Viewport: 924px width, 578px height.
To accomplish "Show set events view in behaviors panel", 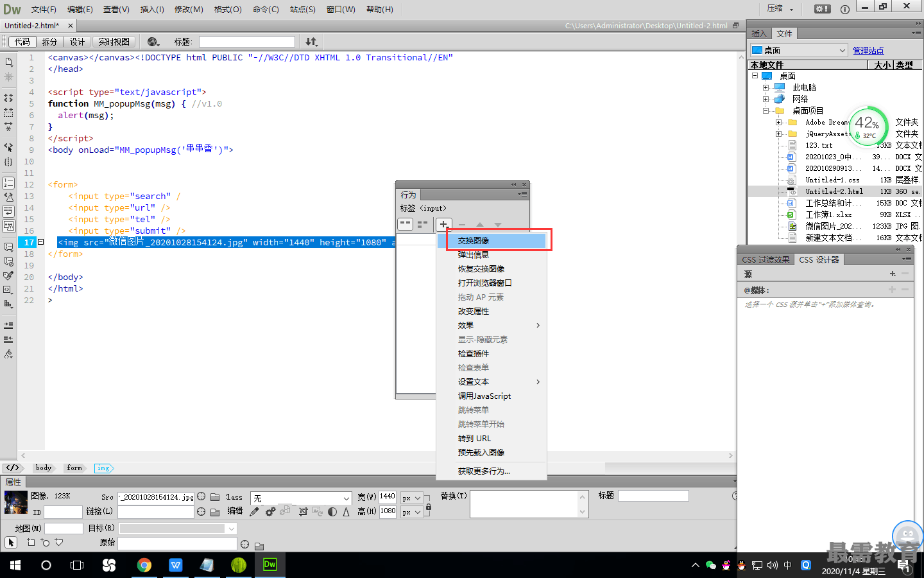I will [x=406, y=224].
